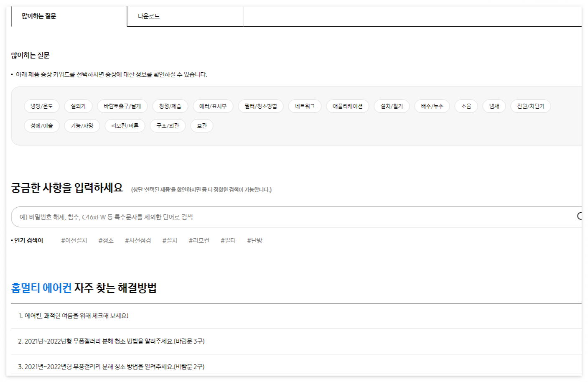Search popular keyword #설치
Image resolution: width=588 pixels, height=382 pixels.
pos(170,240)
